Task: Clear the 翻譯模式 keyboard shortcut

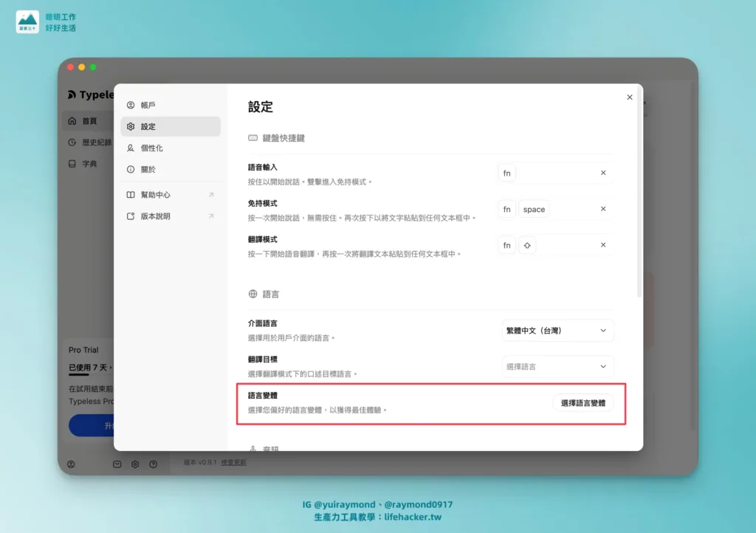Action: [603, 244]
